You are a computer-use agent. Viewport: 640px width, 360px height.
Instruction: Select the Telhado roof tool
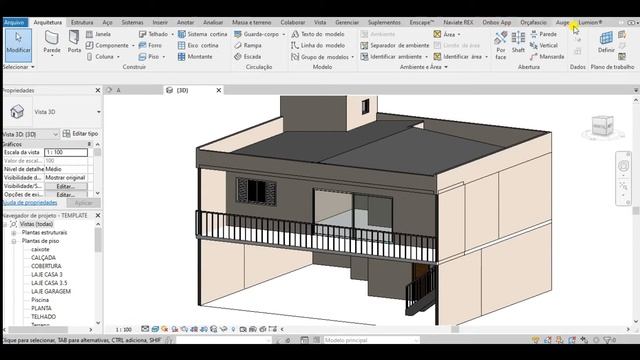[x=153, y=34]
